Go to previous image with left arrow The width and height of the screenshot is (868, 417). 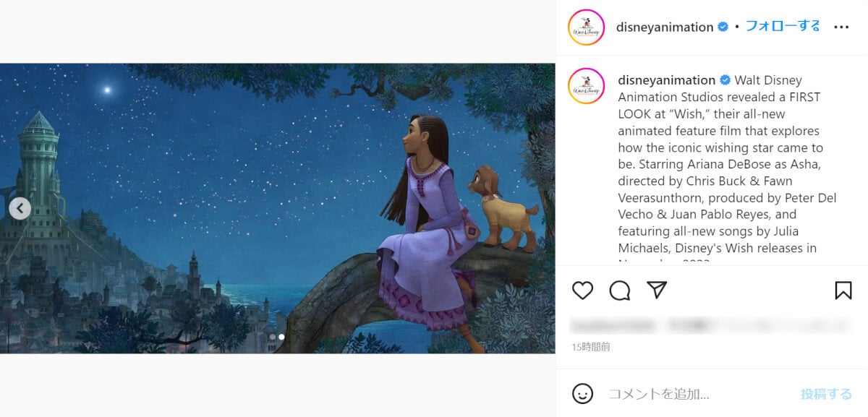click(20, 209)
